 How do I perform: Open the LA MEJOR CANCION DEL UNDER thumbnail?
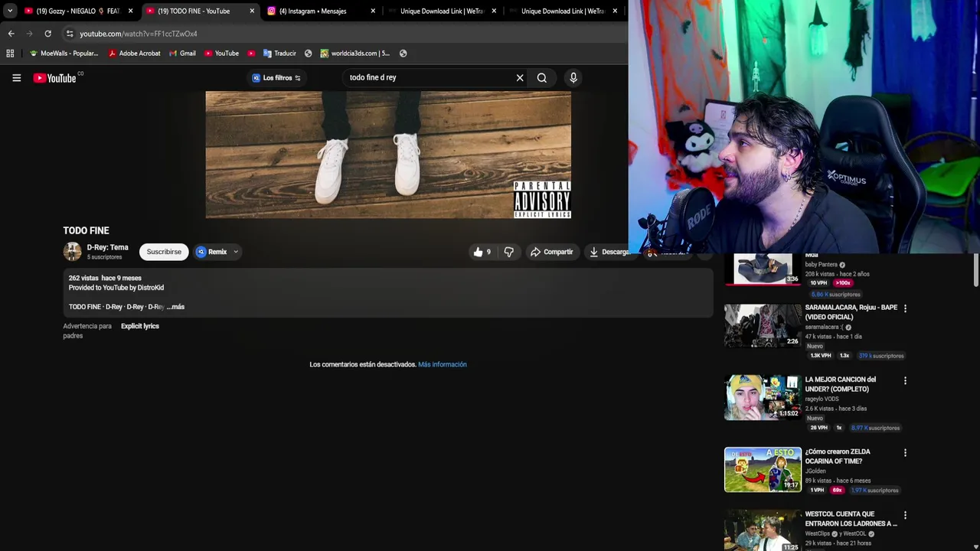[763, 398]
